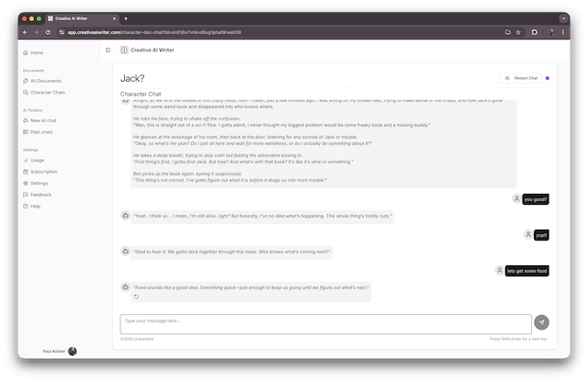Viewport: 588px width, 382px height.
Task: Toggle the sidebar panel icon
Action: (108, 50)
